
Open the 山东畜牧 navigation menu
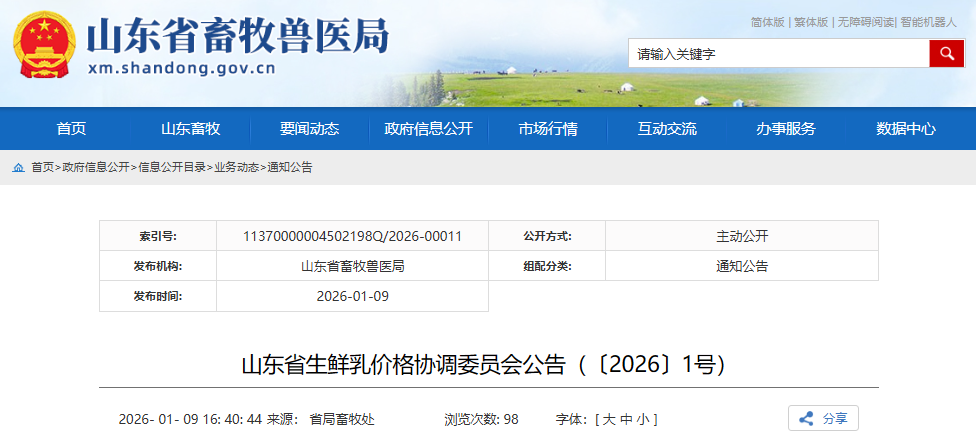pos(190,129)
